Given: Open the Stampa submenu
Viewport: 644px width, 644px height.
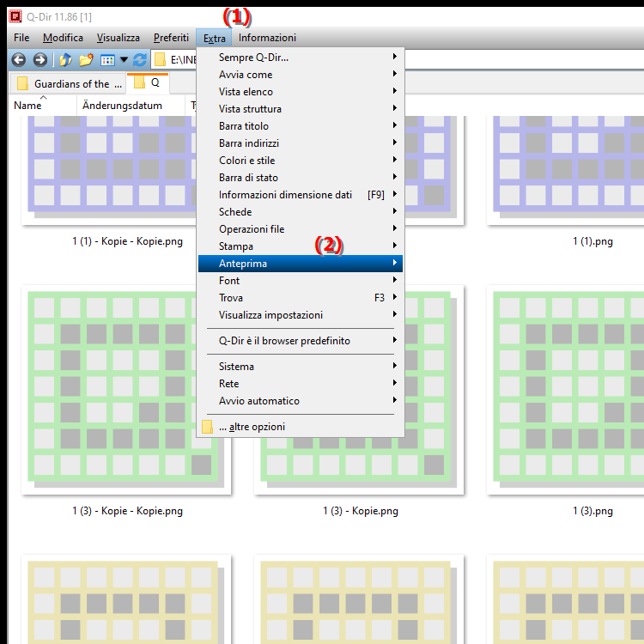Looking at the screenshot, I should tap(301, 246).
